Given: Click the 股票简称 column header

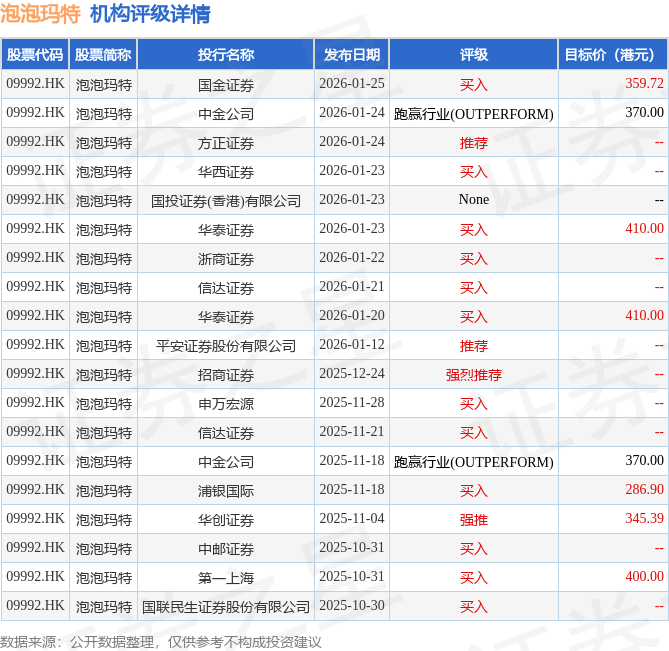Looking at the screenshot, I should coord(103,54).
